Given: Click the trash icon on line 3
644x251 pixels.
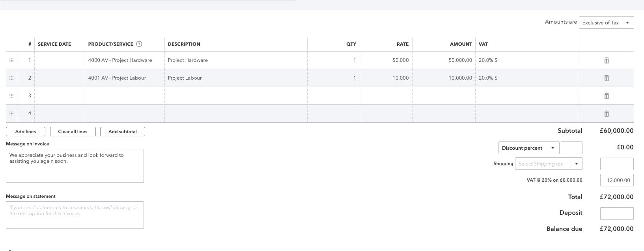Looking at the screenshot, I should coord(606,96).
